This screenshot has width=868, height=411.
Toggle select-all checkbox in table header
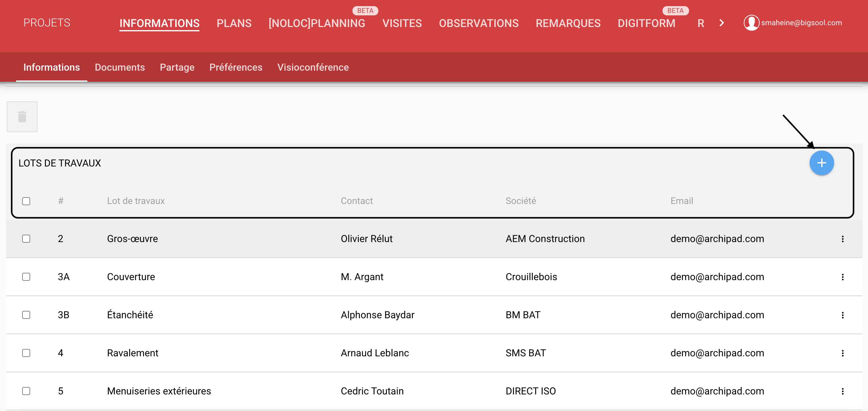26,201
